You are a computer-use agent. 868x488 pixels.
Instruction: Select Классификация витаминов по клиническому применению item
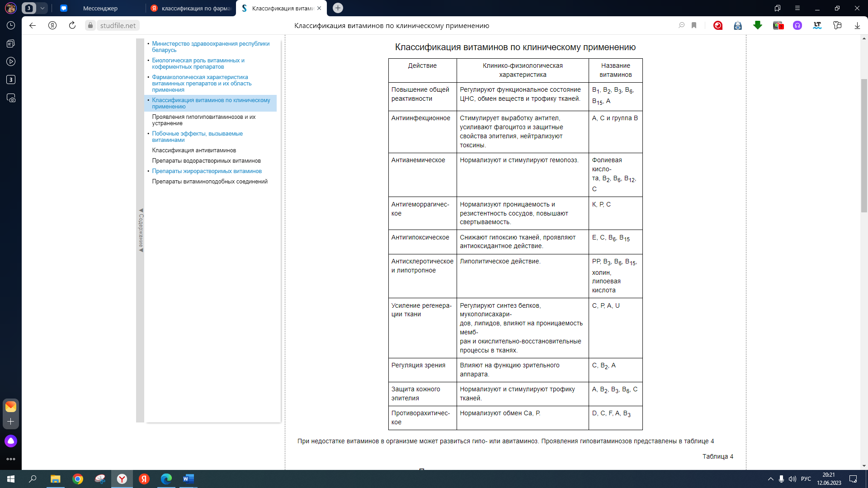pos(211,103)
